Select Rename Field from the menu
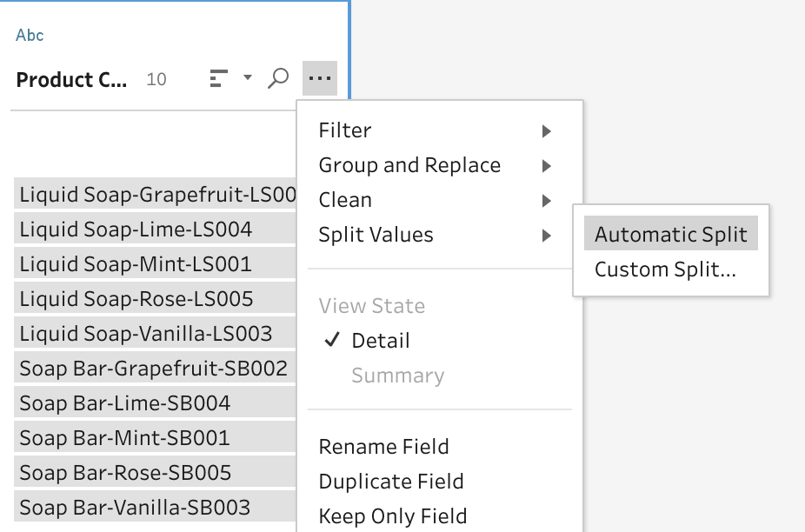The image size is (805, 532). [x=384, y=446]
